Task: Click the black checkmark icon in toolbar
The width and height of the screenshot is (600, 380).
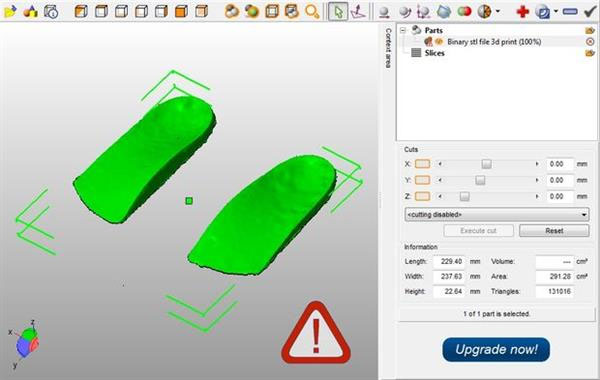Action: [590, 11]
